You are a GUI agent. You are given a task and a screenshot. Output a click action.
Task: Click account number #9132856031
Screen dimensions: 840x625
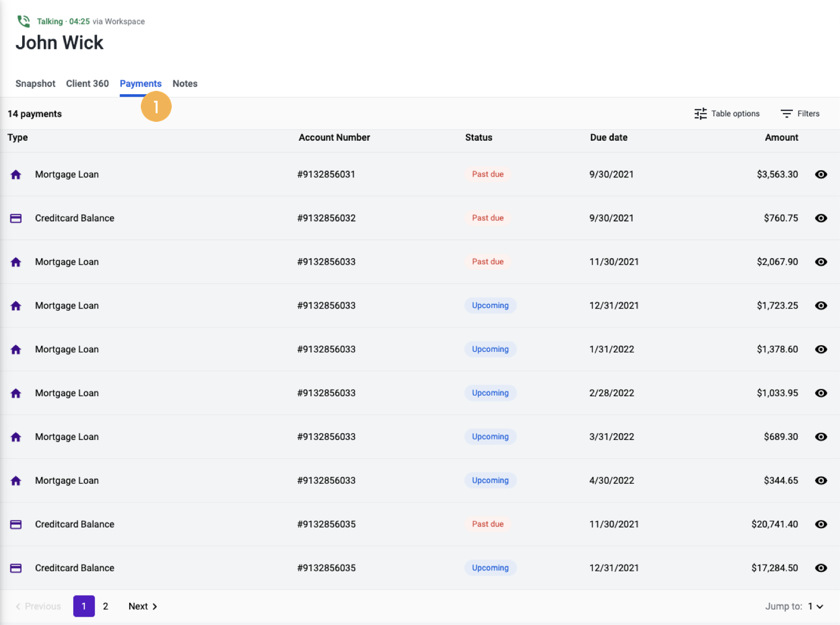326,175
